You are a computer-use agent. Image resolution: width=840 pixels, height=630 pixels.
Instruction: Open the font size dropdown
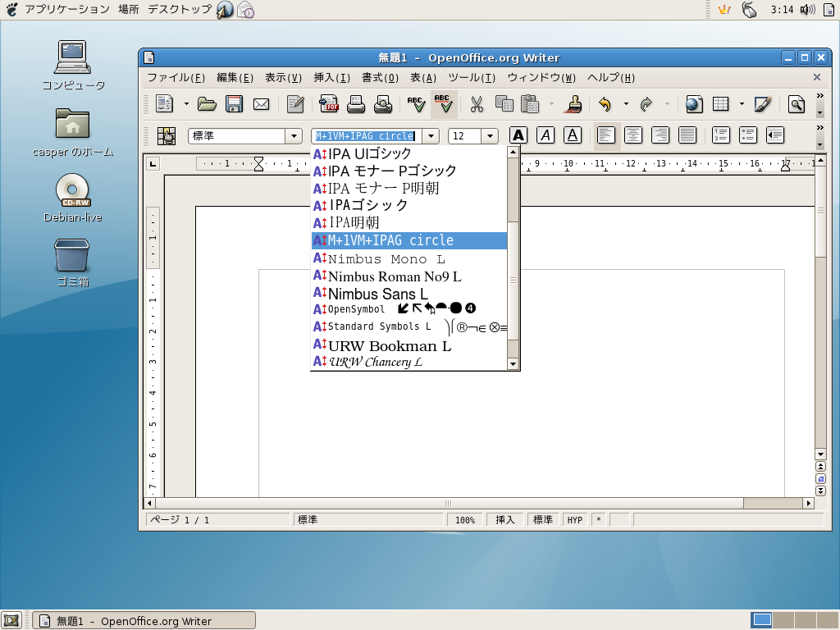490,136
